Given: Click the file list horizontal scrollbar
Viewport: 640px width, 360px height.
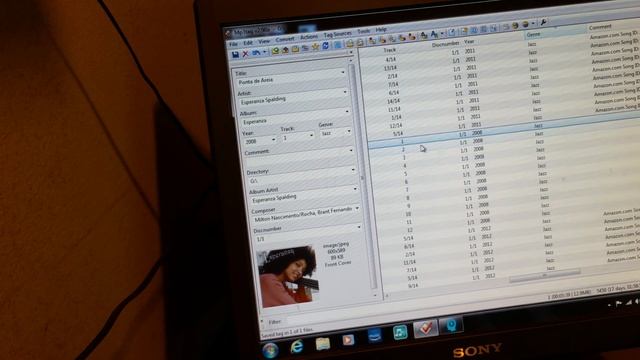Looking at the screenshot, I should 544,275.
